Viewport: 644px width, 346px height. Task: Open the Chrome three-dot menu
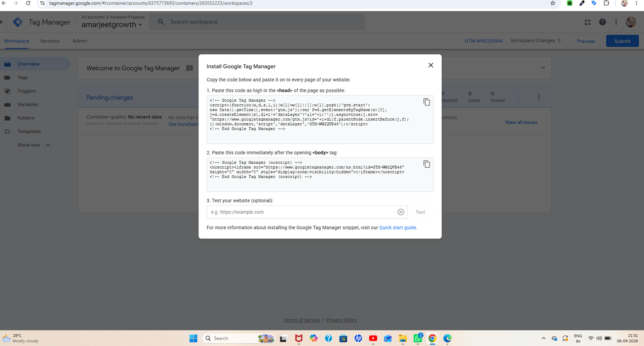(636, 3)
